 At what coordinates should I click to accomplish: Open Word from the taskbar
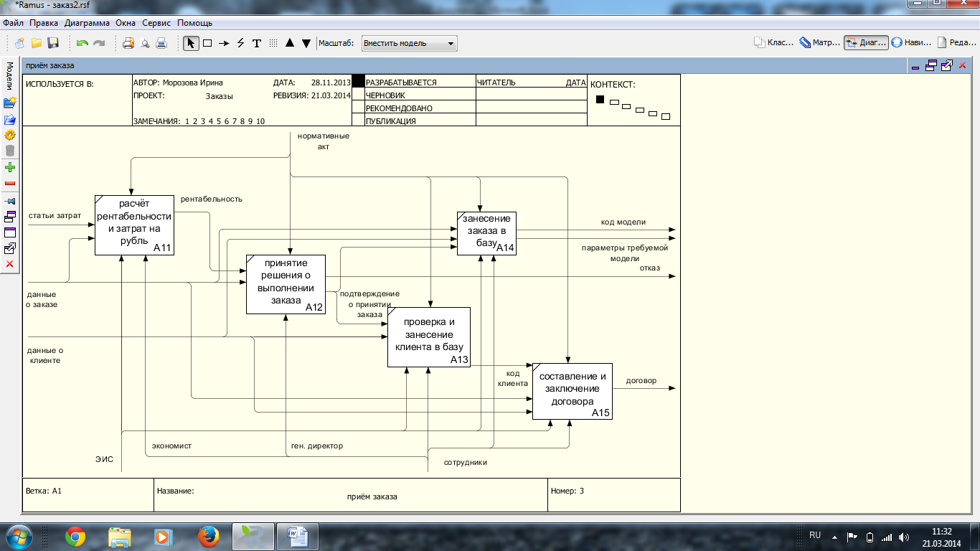(x=297, y=537)
